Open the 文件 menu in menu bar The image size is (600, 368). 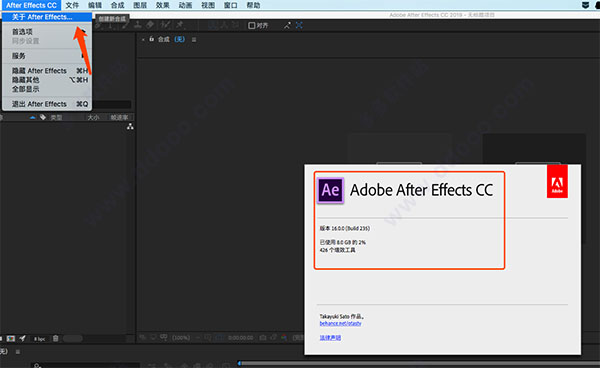(72, 5)
